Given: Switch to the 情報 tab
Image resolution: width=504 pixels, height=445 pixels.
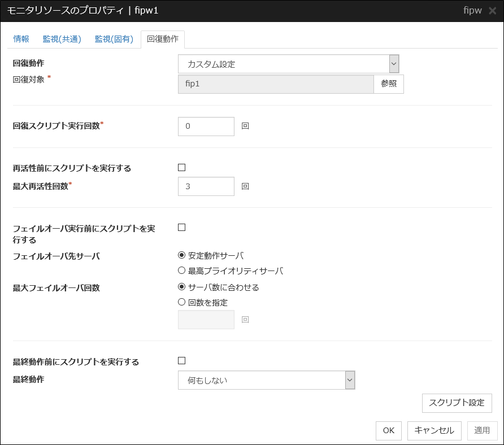Looking at the screenshot, I should 20,39.
